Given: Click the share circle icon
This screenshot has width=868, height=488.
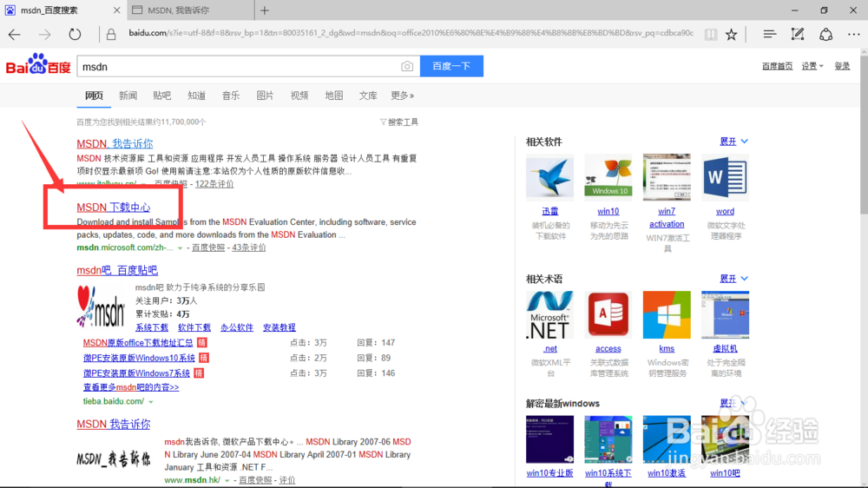Looking at the screenshot, I should tap(826, 35).
